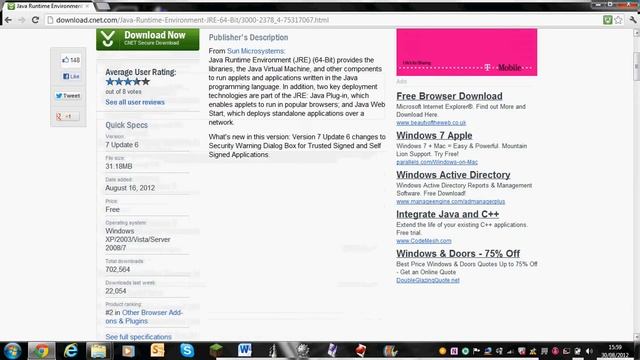Share the page with the Tweet button
The image size is (640, 360).
pos(68,96)
